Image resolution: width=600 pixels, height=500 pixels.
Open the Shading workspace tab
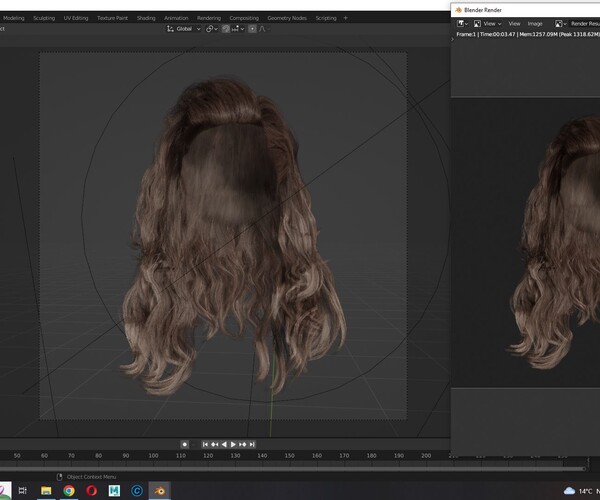click(x=146, y=18)
